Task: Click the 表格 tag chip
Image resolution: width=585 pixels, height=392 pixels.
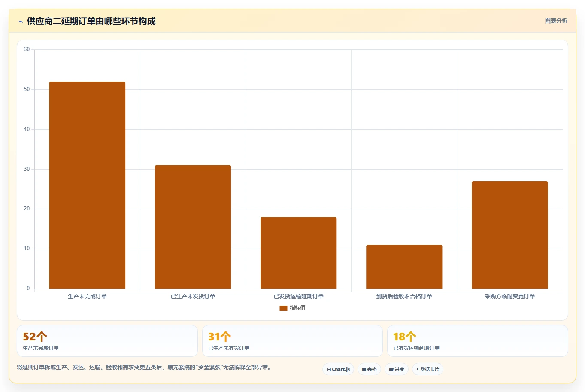Action: point(369,369)
